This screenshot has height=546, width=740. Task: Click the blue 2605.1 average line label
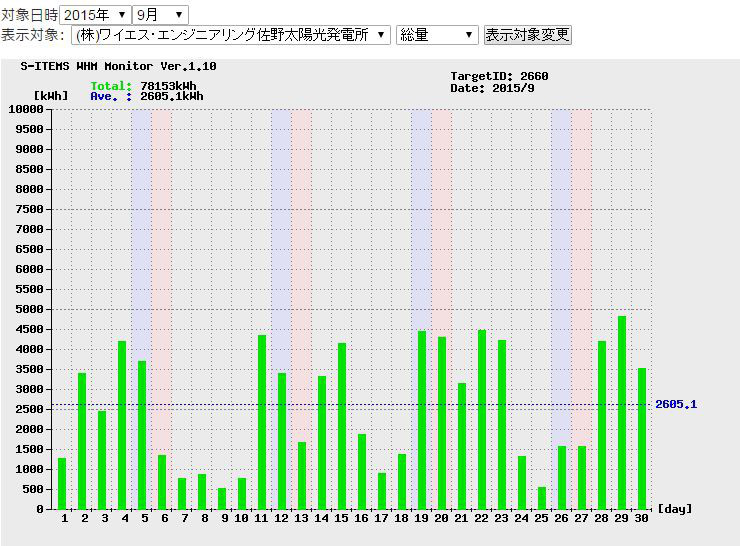click(676, 404)
